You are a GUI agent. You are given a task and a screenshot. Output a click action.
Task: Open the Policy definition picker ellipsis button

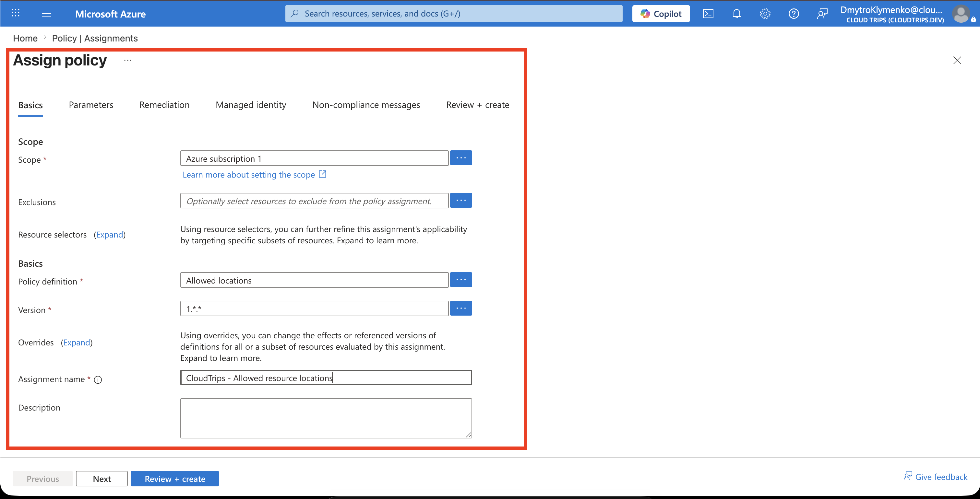point(461,280)
